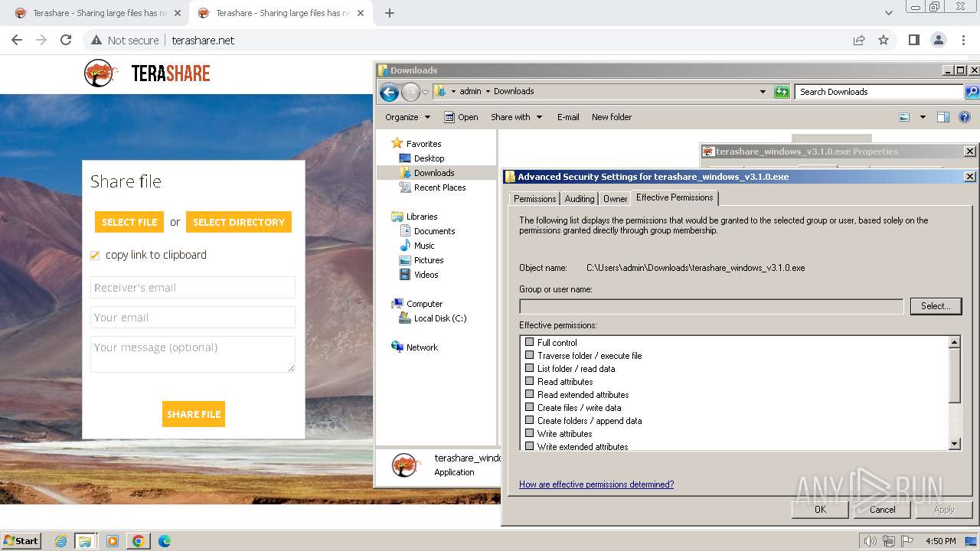Check Read extended attributes box
The width and height of the screenshot is (980, 551).
click(x=529, y=394)
